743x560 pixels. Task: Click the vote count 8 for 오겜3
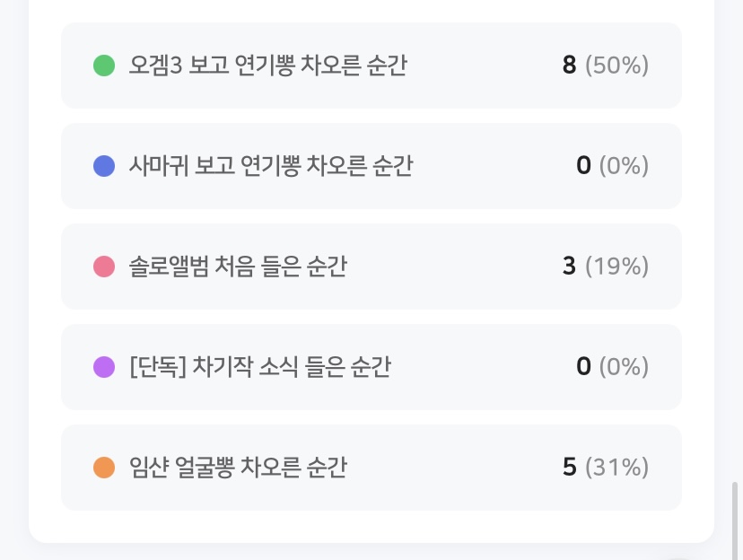(569, 66)
